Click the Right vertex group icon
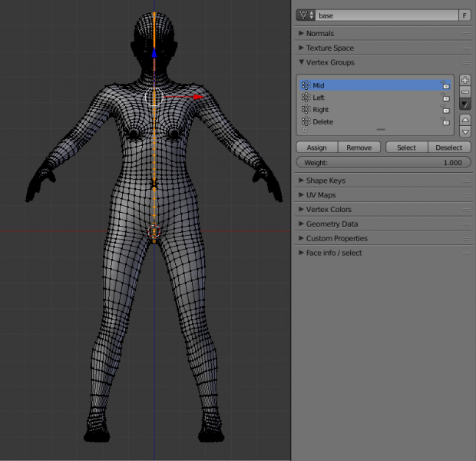This screenshot has width=476, height=461. coord(306,110)
